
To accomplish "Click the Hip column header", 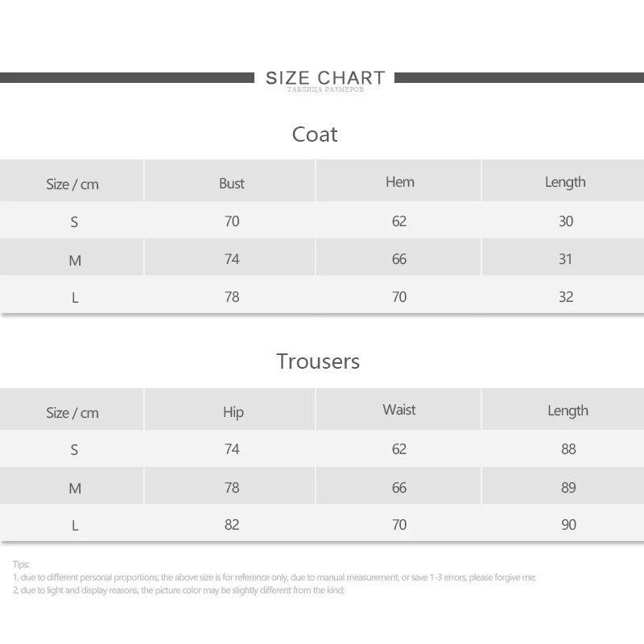I will (233, 412).
